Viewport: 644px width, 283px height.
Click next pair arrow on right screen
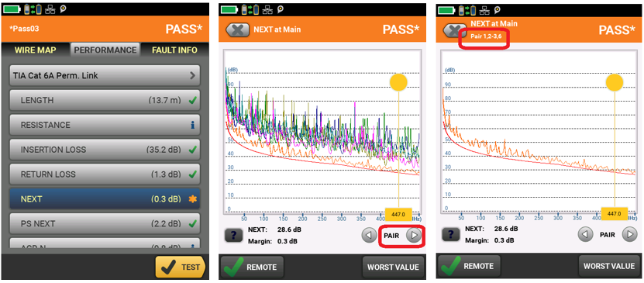tap(629, 234)
